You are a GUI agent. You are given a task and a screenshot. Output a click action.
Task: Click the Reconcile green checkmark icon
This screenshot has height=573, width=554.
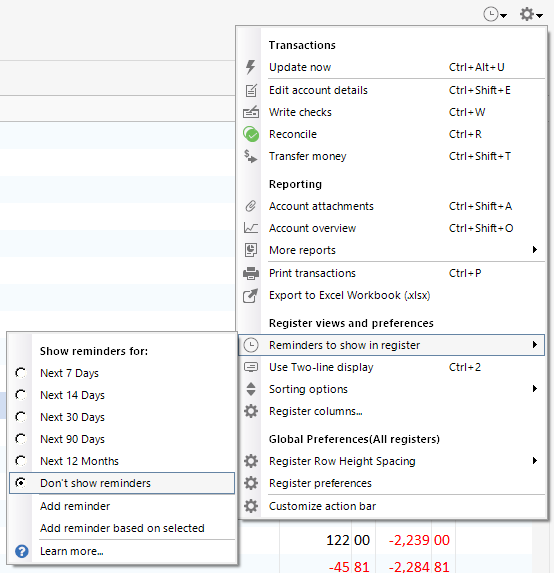(x=251, y=134)
